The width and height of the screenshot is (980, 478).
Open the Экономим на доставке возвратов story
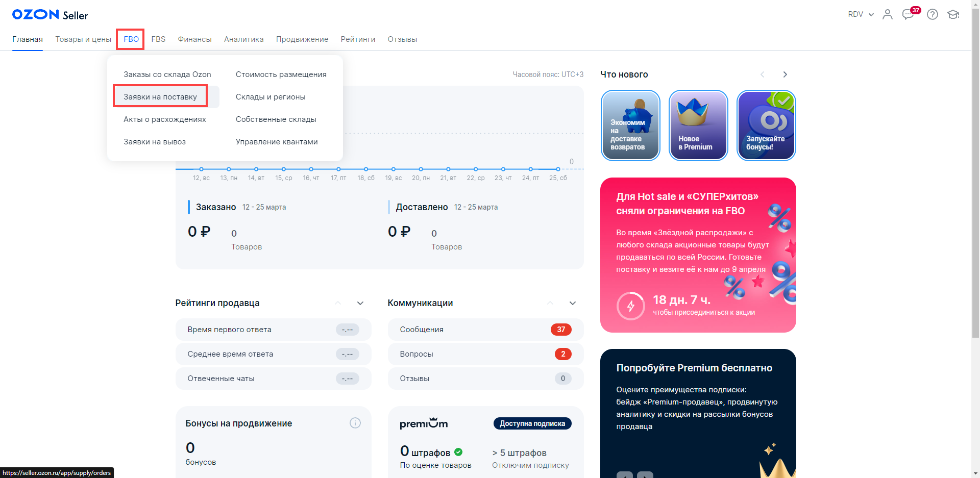pyautogui.click(x=630, y=125)
